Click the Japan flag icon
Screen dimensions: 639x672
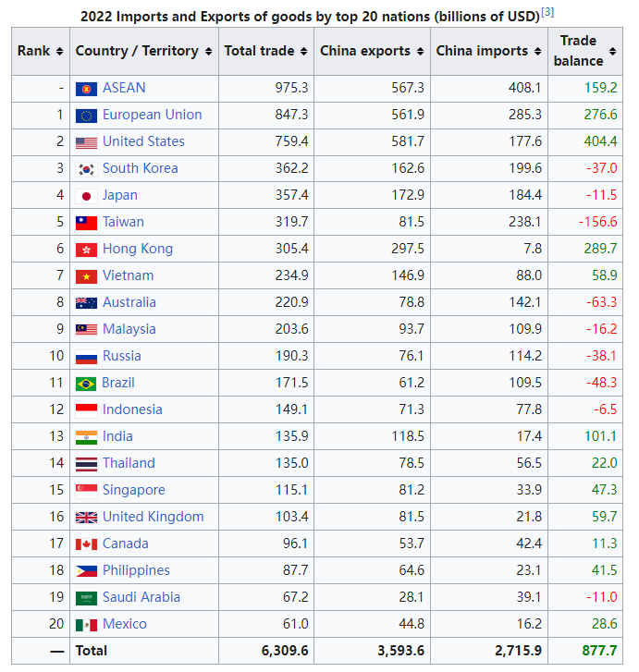(x=86, y=196)
